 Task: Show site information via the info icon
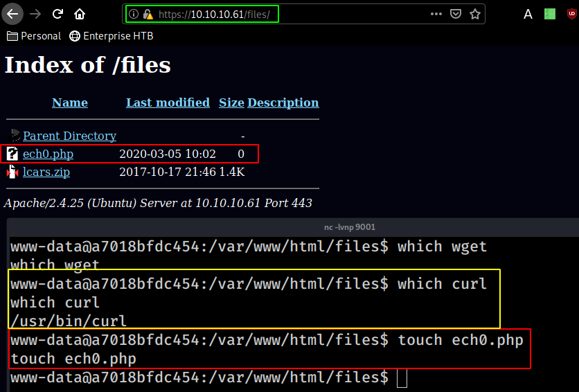(x=134, y=14)
